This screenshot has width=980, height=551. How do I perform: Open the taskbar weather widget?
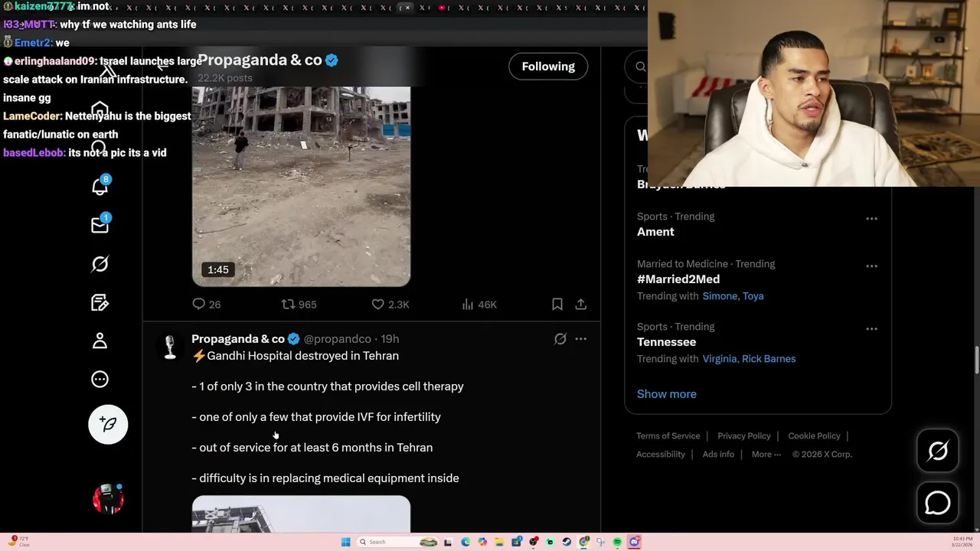point(18,542)
